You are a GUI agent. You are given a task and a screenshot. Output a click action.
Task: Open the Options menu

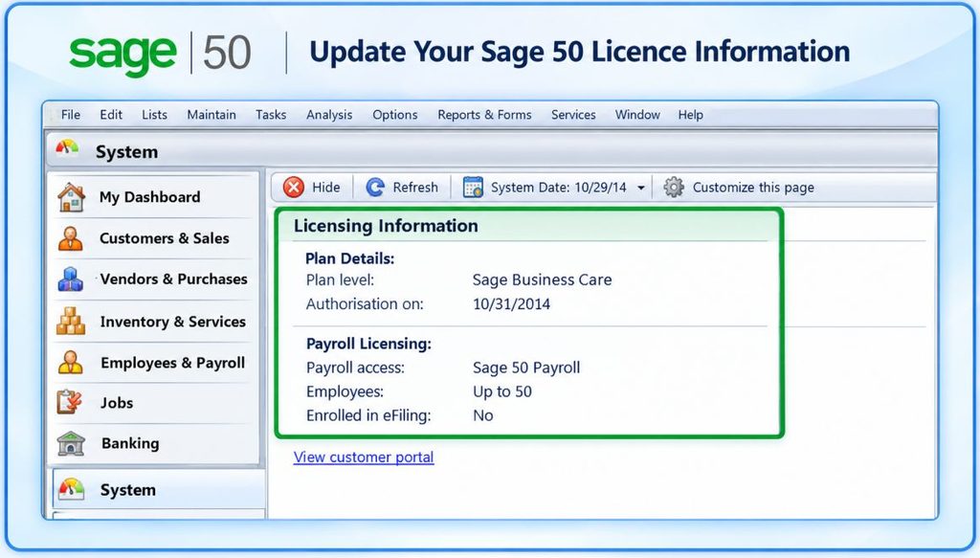[x=395, y=115]
